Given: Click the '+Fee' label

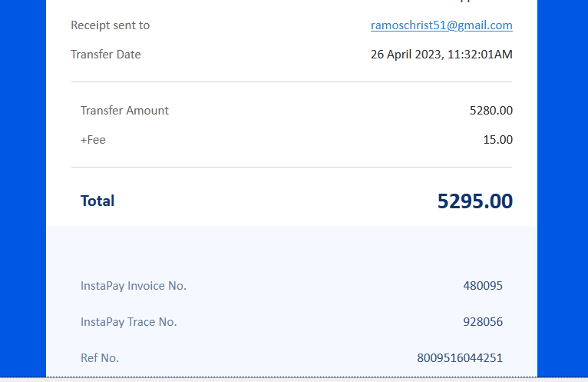Looking at the screenshot, I should click(x=93, y=140).
